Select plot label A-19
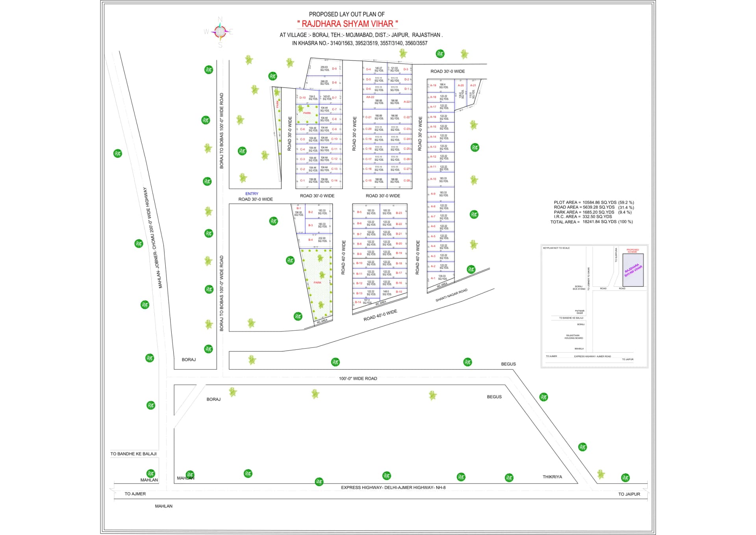756x535 pixels. 433,85
